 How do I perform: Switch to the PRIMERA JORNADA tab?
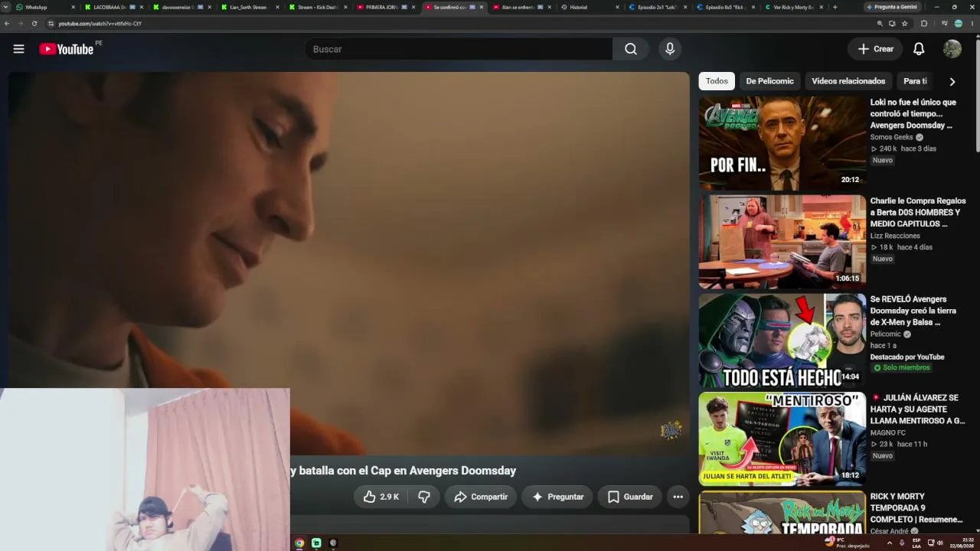coord(385,7)
